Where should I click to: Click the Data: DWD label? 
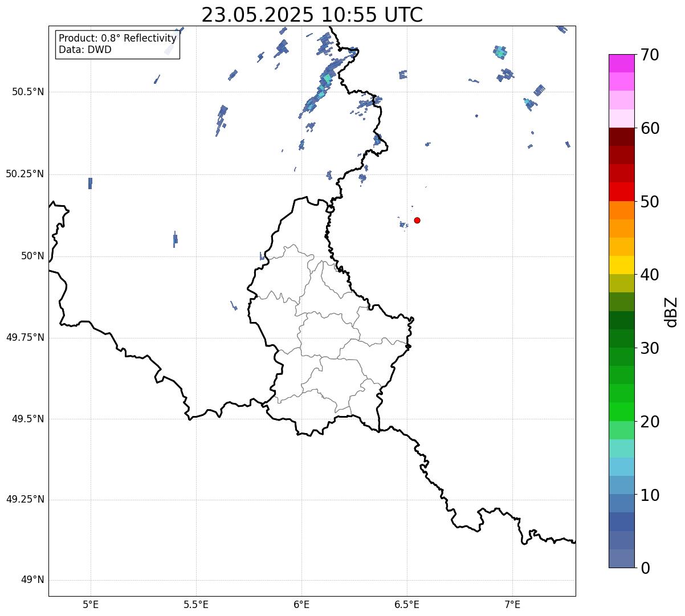[85, 50]
